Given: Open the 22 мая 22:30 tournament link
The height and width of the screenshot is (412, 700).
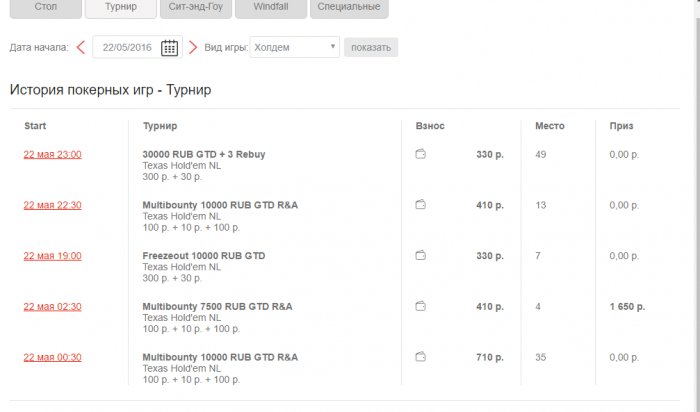Looking at the screenshot, I should point(53,205).
